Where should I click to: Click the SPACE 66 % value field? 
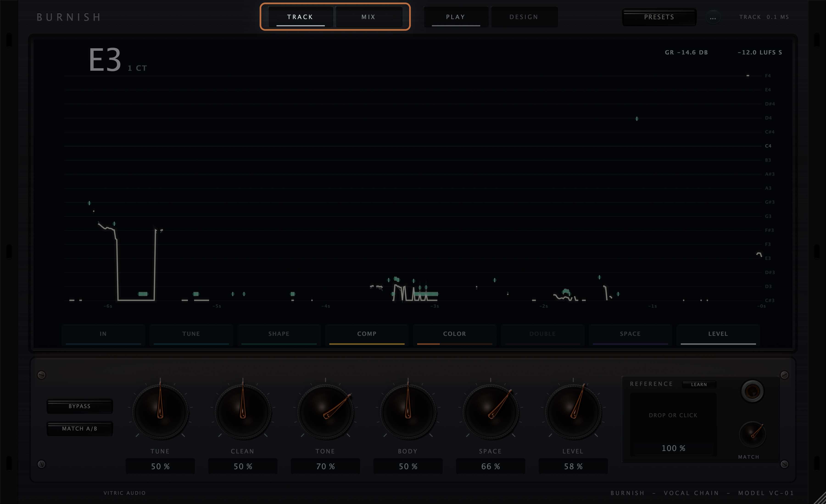pyautogui.click(x=491, y=466)
